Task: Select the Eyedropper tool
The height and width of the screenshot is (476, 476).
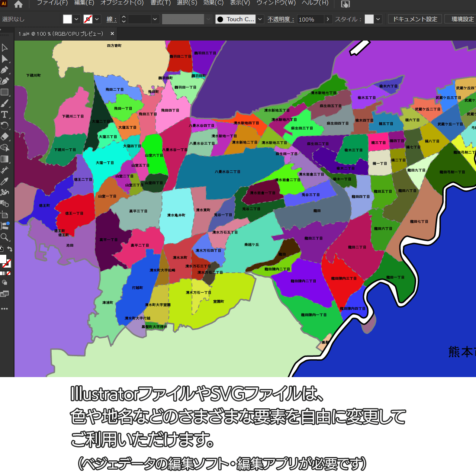Action: tap(5, 181)
